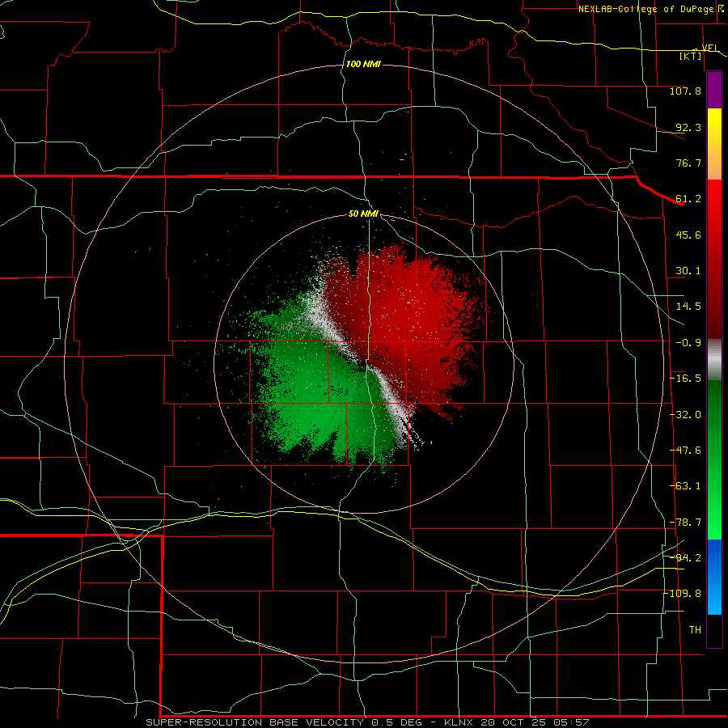Click the blue segment of the velocity scale

click(x=714, y=577)
